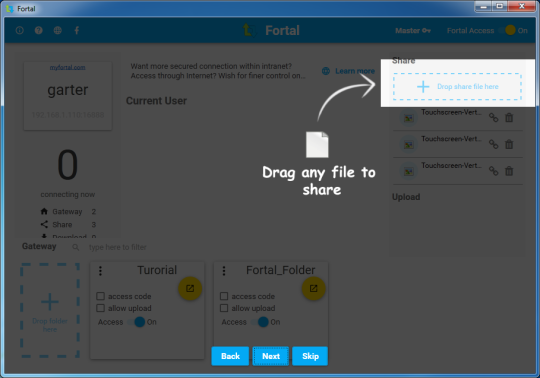Toggle Access switch on Fortal_Folder card
This screenshot has height=378, width=540.
point(261,322)
